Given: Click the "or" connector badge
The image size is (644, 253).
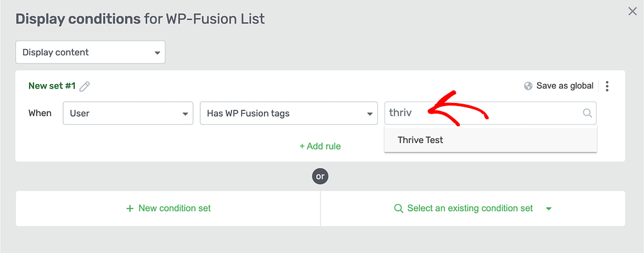Looking at the screenshot, I should pos(320,177).
